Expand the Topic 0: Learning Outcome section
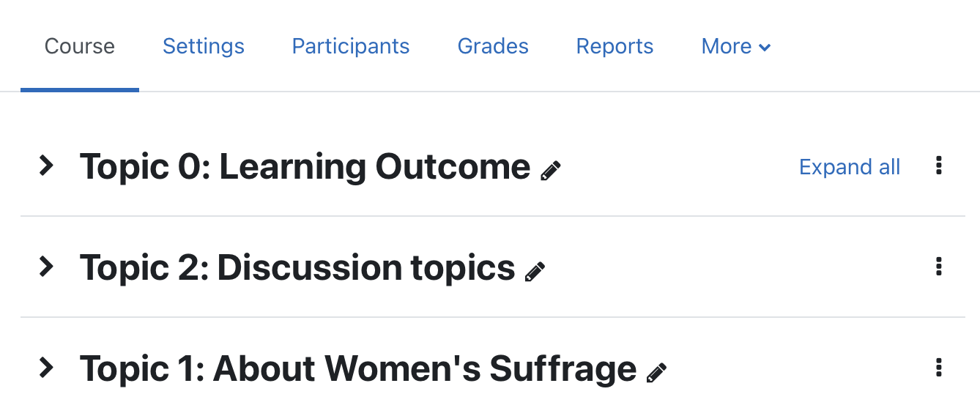The image size is (980, 416). (x=46, y=166)
